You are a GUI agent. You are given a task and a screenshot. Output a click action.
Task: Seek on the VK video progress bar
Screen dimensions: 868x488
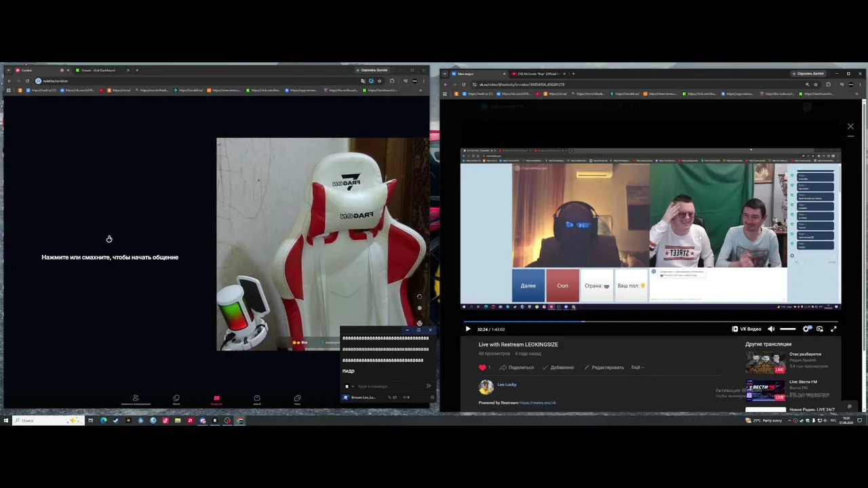tap(651, 321)
